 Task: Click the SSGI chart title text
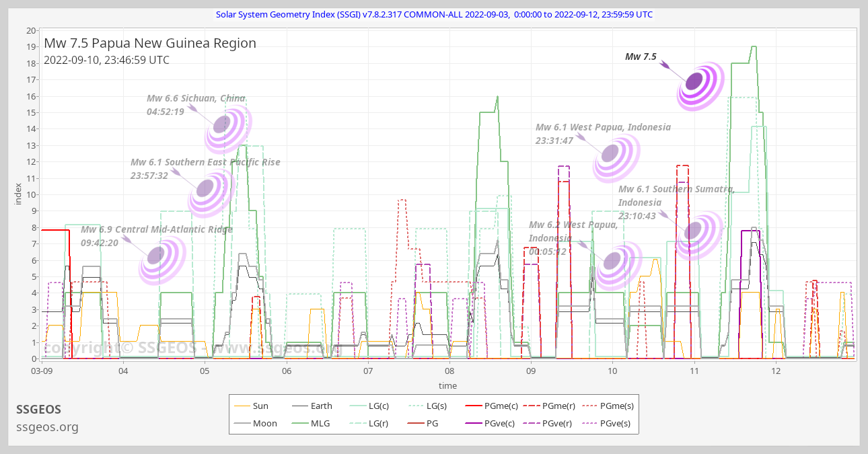pyautogui.click(x=434, y=14)
